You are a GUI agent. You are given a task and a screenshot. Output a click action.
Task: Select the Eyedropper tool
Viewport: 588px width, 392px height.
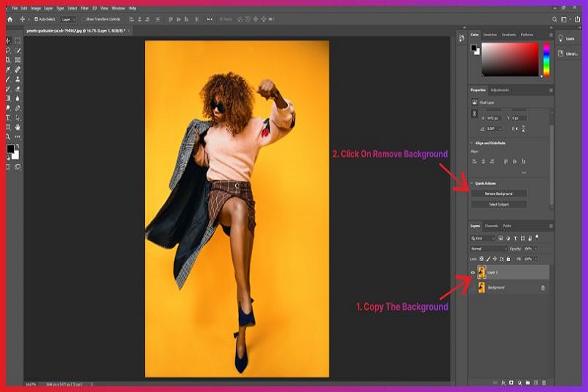coord(8,70)
